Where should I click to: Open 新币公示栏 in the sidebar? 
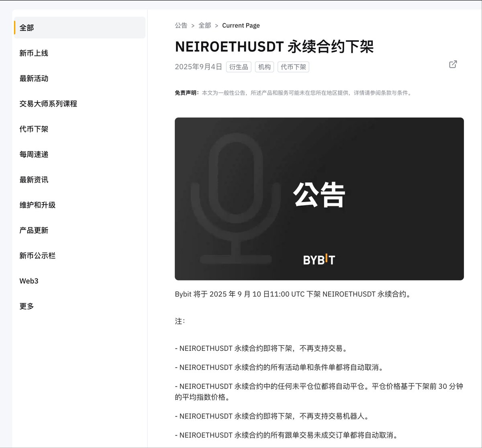[x=37, y=256]
